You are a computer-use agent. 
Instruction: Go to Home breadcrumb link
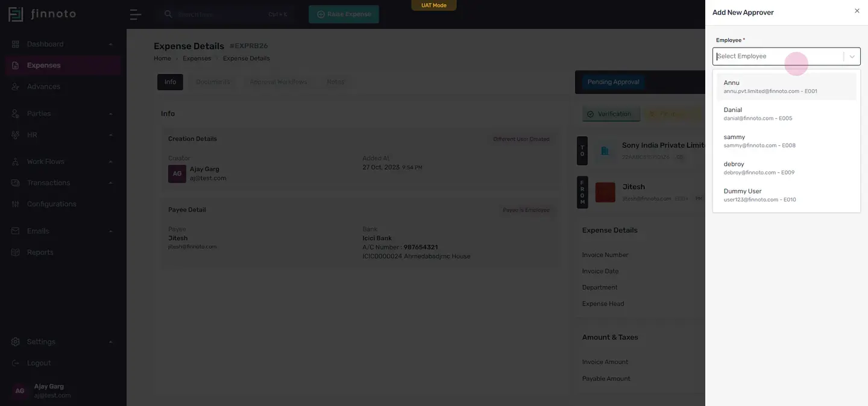pos(162,58)
